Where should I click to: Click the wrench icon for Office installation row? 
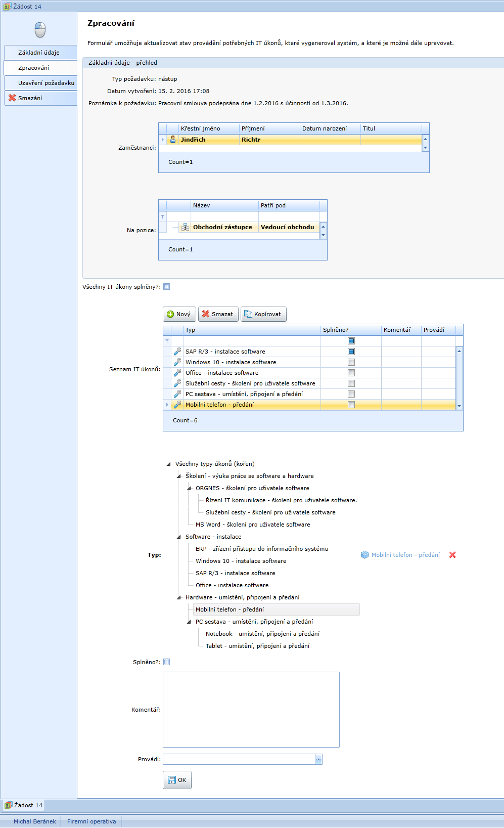coord(177,373)
